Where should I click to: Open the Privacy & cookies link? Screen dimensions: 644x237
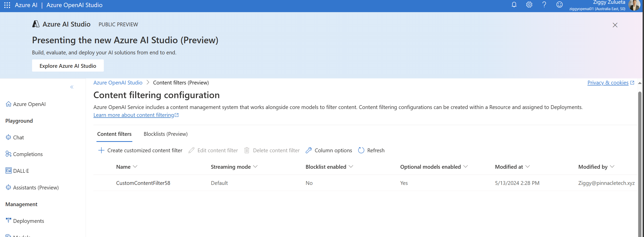coord(608,83)
